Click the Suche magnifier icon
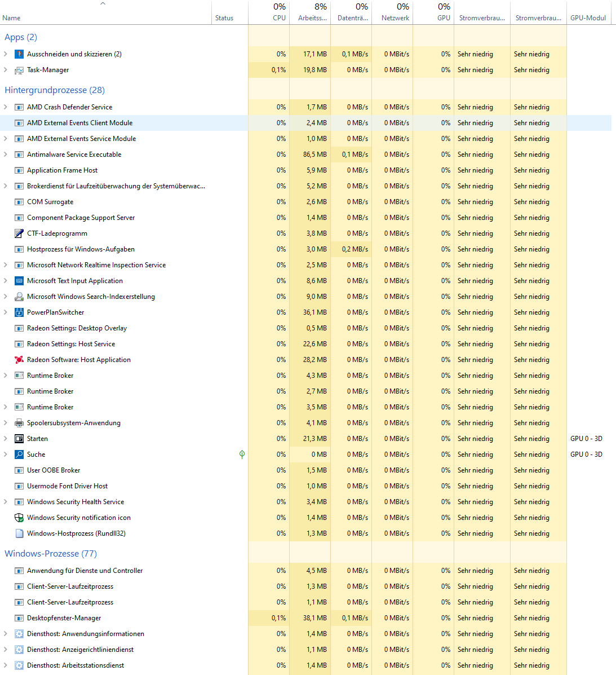The width and height of the screenshot is (616, 675). coord(19,454)
